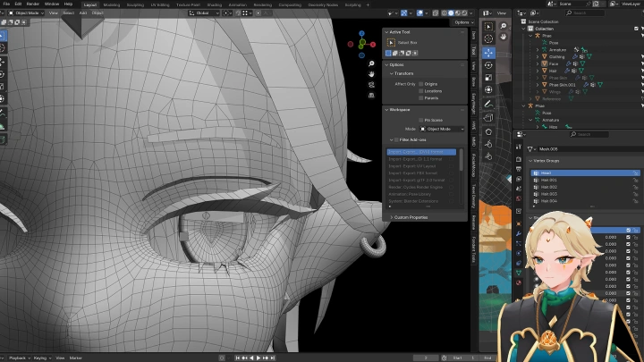Select the Cursor tool in right viewport toolbar

(488, 39)
